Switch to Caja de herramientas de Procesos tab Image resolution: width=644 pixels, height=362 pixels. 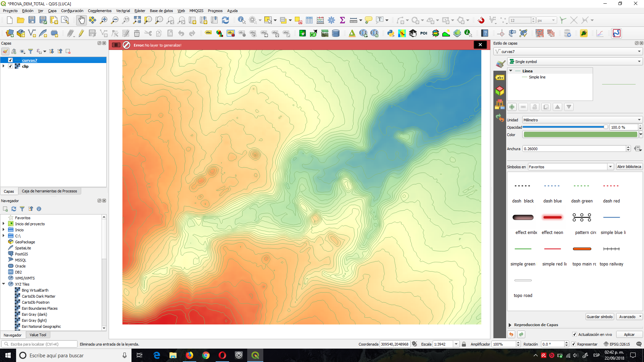click(x=49, y=191)
